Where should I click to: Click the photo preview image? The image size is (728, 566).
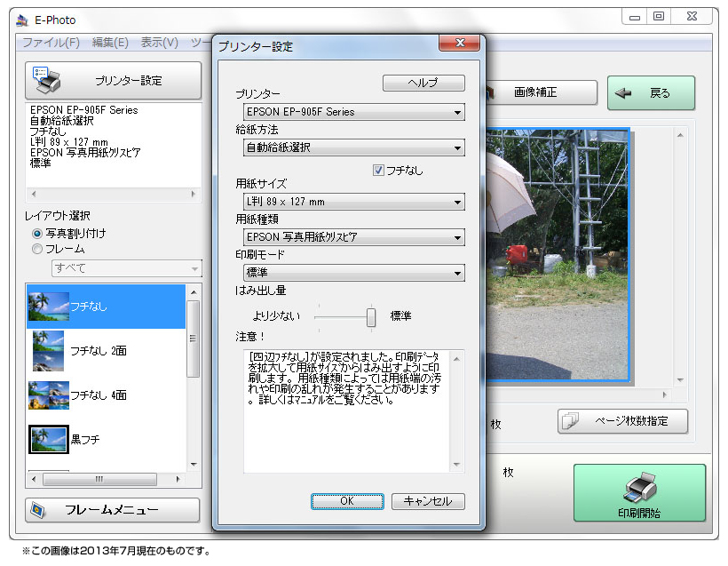[x=558, y=254]
